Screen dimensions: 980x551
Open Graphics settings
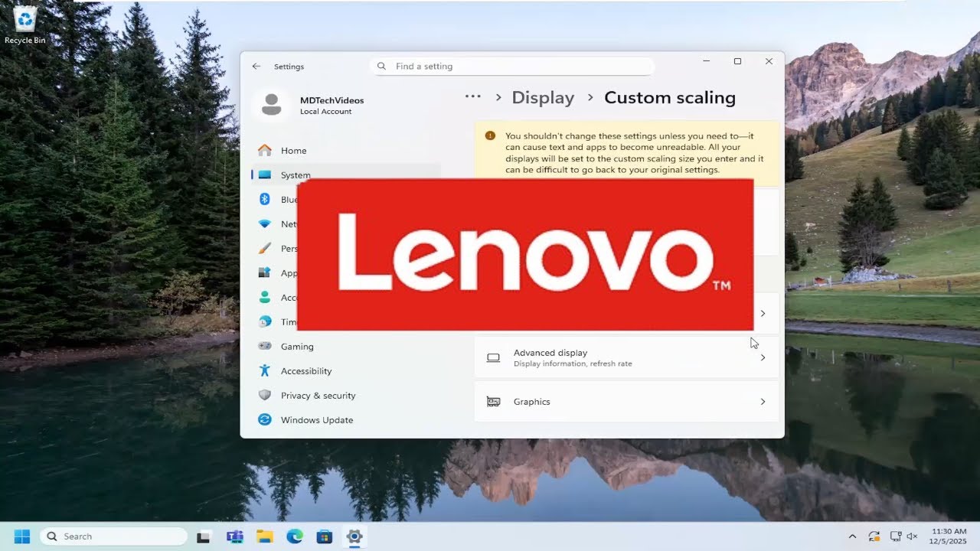point(626,402)
